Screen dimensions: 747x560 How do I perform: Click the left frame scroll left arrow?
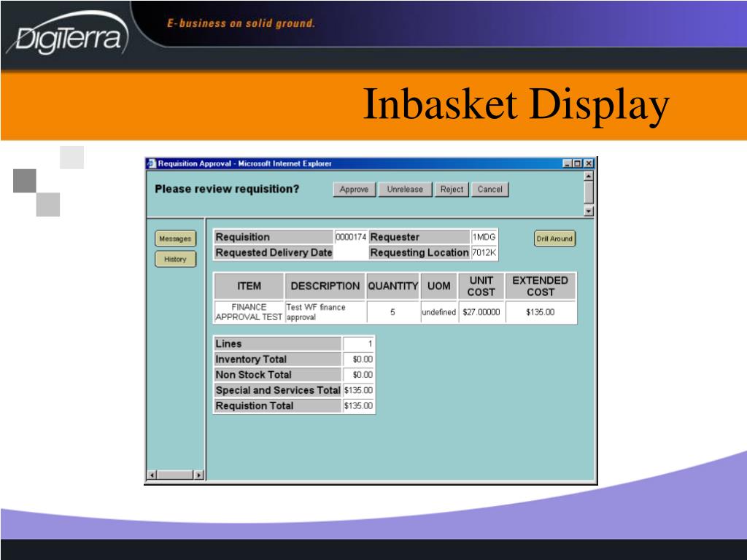click(x=152, y=475)
